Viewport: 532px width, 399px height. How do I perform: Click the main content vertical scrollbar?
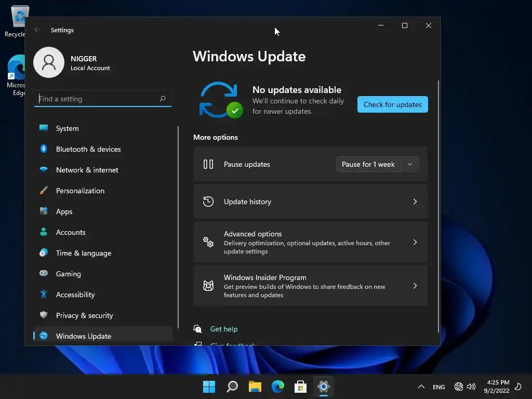[438, 206]
